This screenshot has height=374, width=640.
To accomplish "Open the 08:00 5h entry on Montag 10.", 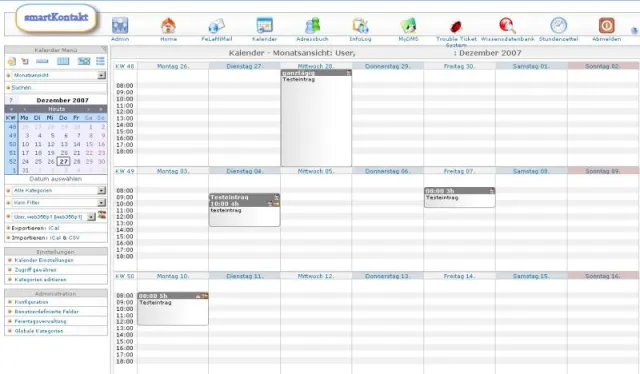I will pos(173,309).
